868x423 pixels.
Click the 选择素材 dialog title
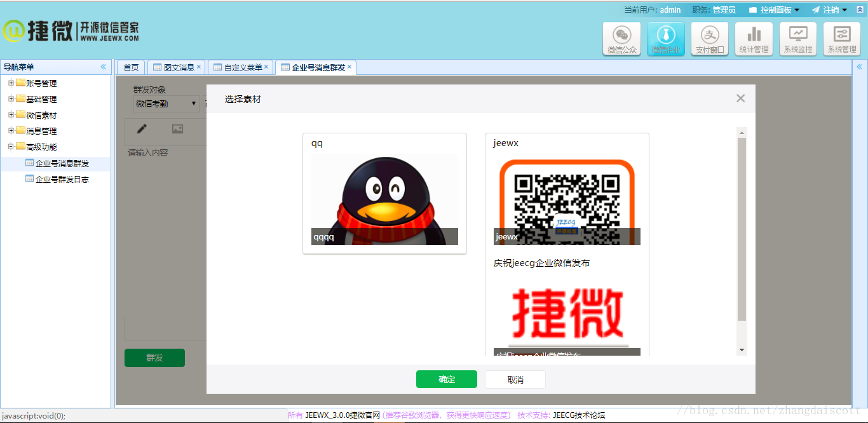[243, 99]
